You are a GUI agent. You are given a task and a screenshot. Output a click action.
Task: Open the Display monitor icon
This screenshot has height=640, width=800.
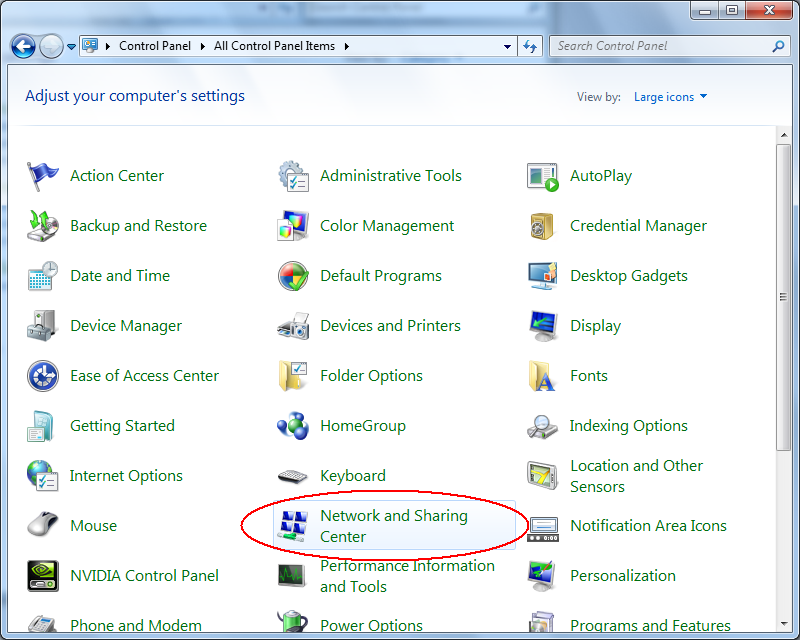(x=543, y=326)
